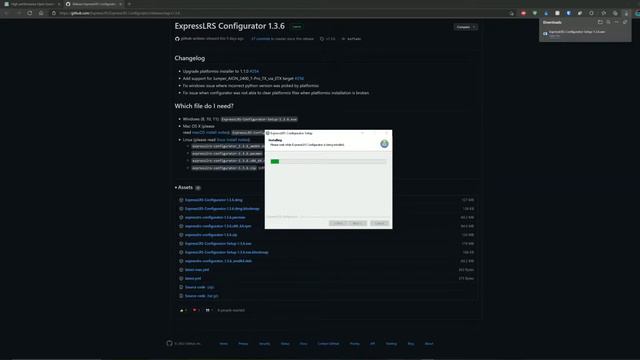Image resolution: width=640 pixels, height=360 pixels.
Task: Click the red extension icon in toolbar
Action: tap(523, 13)
